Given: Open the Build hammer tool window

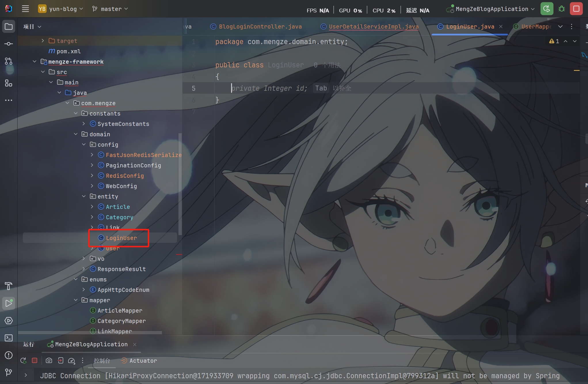Looking at the screenshot, I should [9, 286].
